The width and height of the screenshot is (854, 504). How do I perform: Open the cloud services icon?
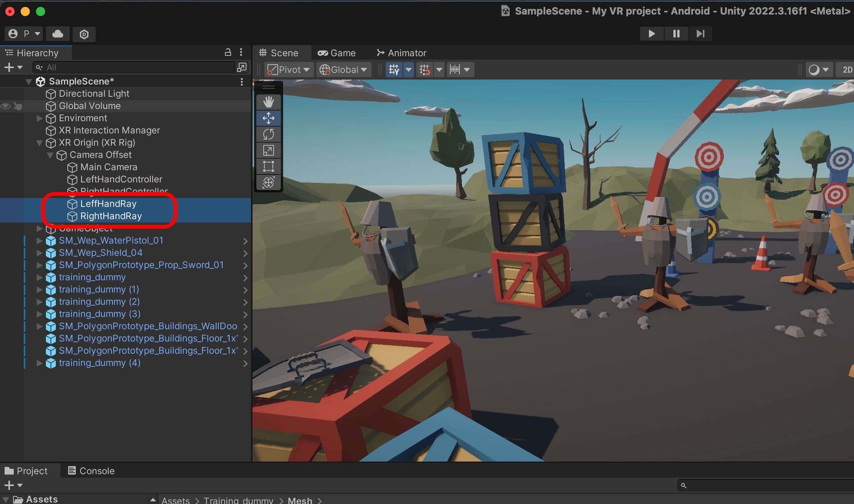pyautogui.click(x=58, y=34)
